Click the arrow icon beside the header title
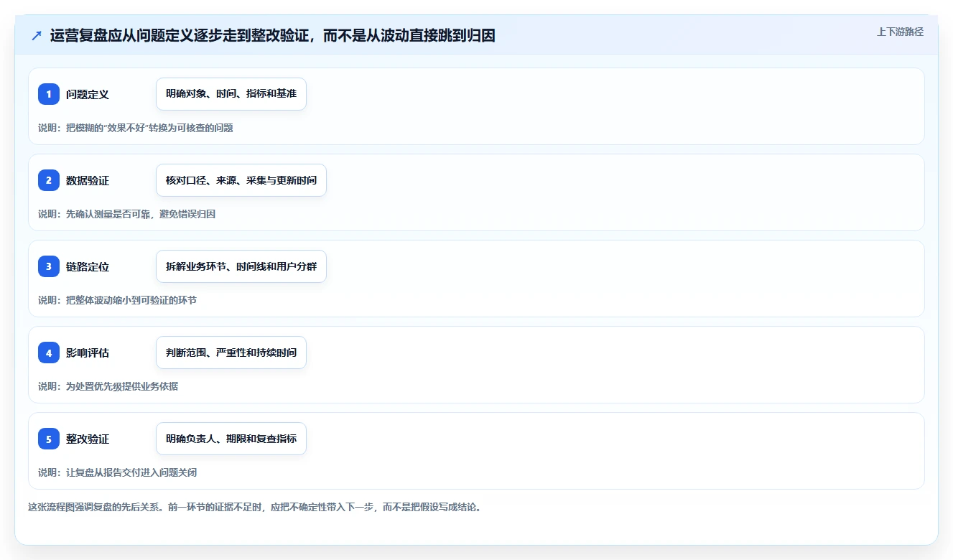The width and height of the screenshot is (953, 560). tap(37, 35)
